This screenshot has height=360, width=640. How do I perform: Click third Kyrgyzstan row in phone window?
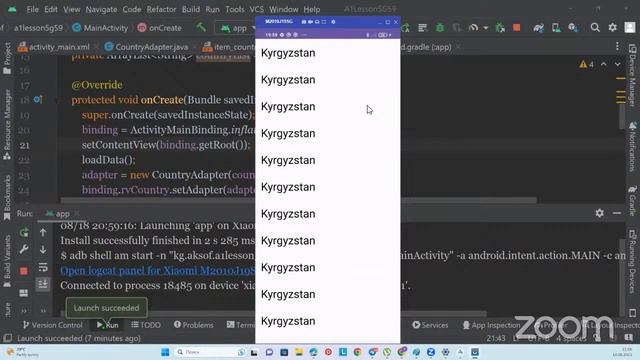click(327, 107)
